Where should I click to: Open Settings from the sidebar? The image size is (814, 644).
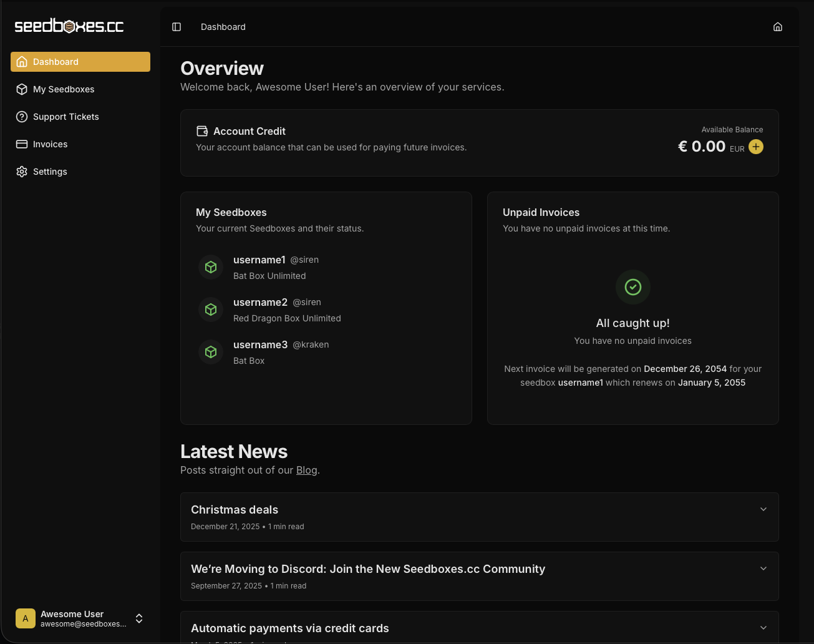click(50, 172)
